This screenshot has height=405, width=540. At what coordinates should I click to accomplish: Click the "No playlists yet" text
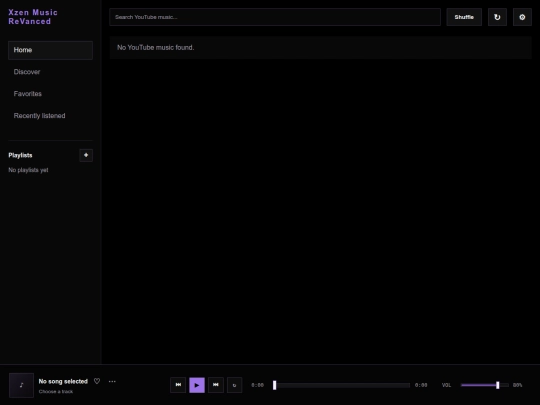tap(28, 170)
